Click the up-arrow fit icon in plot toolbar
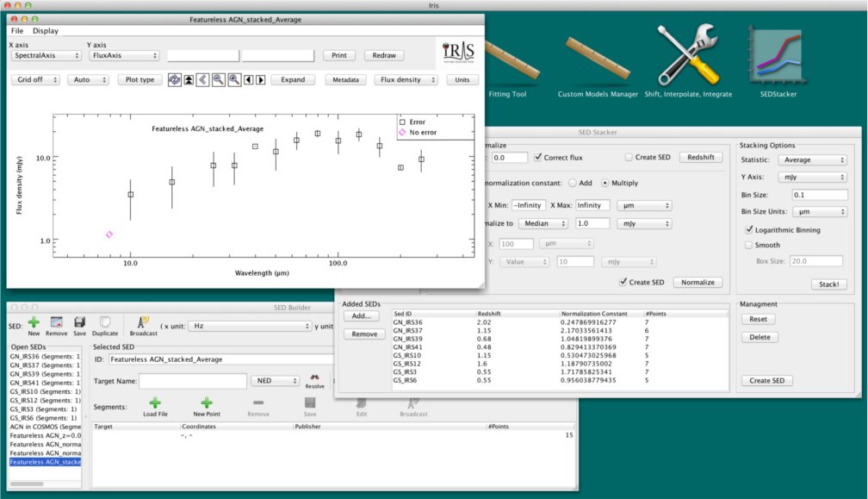868x499 pixels. [x=189, y=80]
